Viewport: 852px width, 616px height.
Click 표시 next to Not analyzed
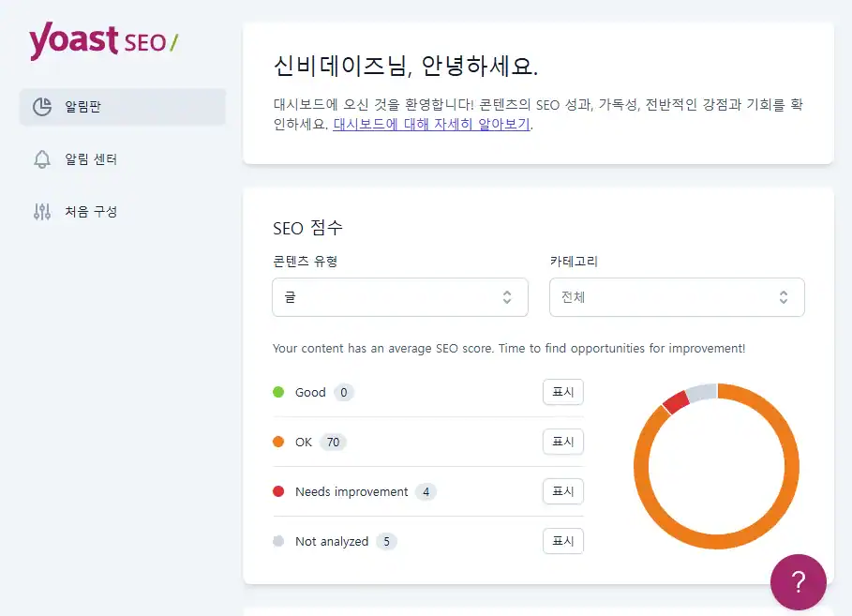pyautogui.click(x=562, y=541)
